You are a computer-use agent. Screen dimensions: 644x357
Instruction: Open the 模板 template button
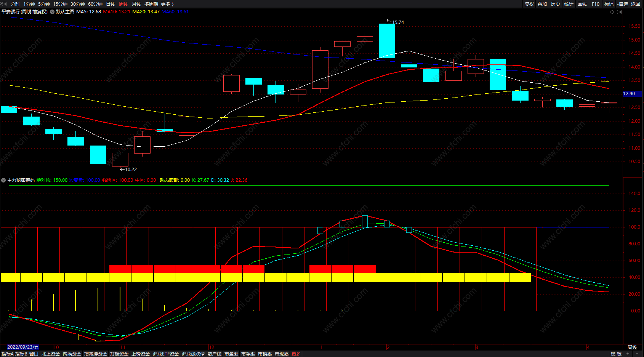616,354
